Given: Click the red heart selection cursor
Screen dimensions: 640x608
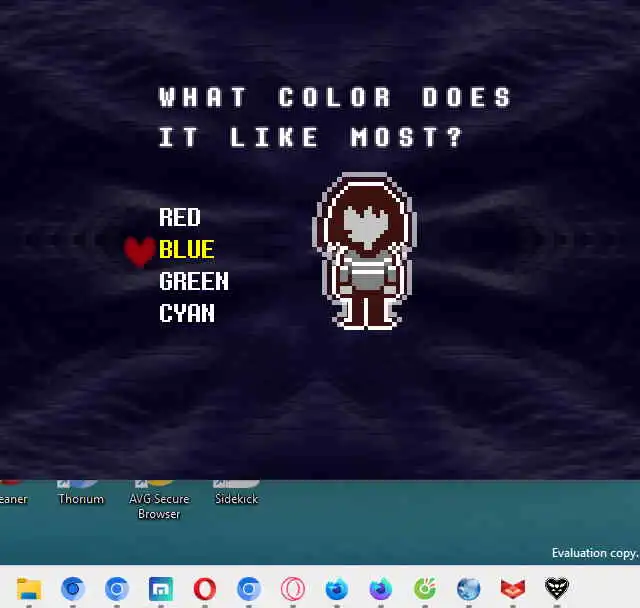Looking at the screenshot, I should tap(139, 252).
